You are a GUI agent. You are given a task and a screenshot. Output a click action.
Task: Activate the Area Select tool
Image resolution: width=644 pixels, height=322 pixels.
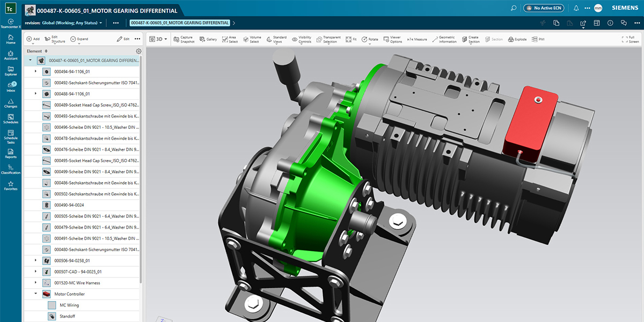228,39
